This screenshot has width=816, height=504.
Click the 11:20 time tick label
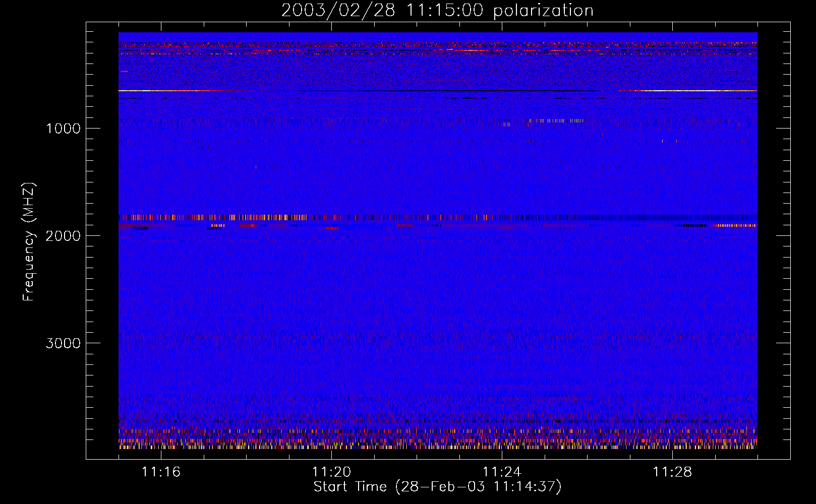tap(331, 472)
